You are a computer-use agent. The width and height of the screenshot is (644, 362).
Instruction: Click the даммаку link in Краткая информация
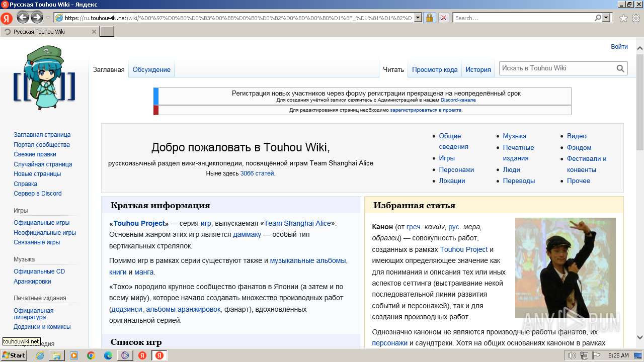coord(247,234)
